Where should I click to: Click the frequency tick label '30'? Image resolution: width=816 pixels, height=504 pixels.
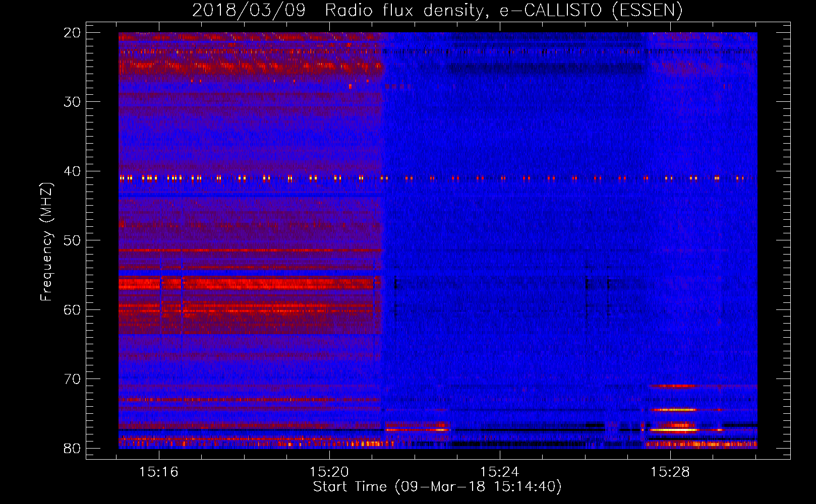tap(73, 102)
